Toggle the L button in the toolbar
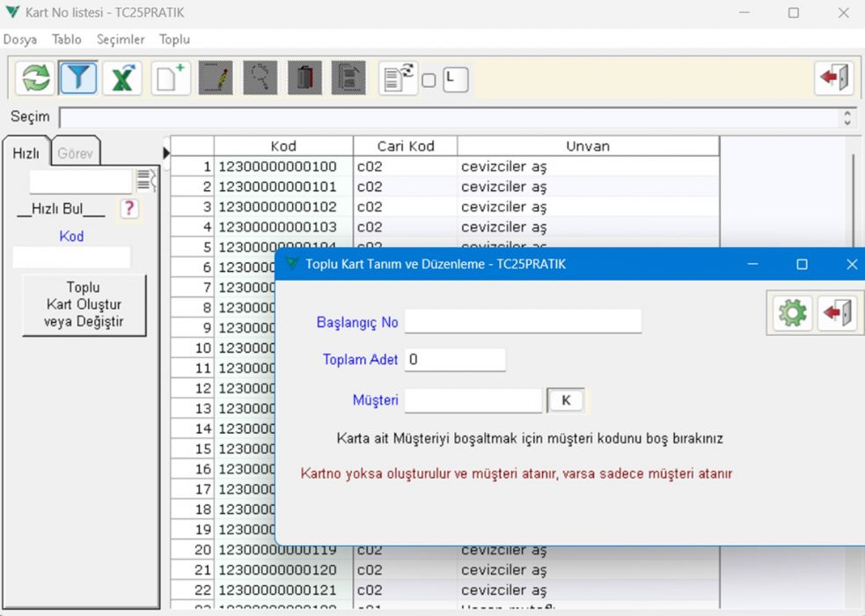The height and width of the screenshot is (616, 865). pyautogui.click(x=455, y=79)
